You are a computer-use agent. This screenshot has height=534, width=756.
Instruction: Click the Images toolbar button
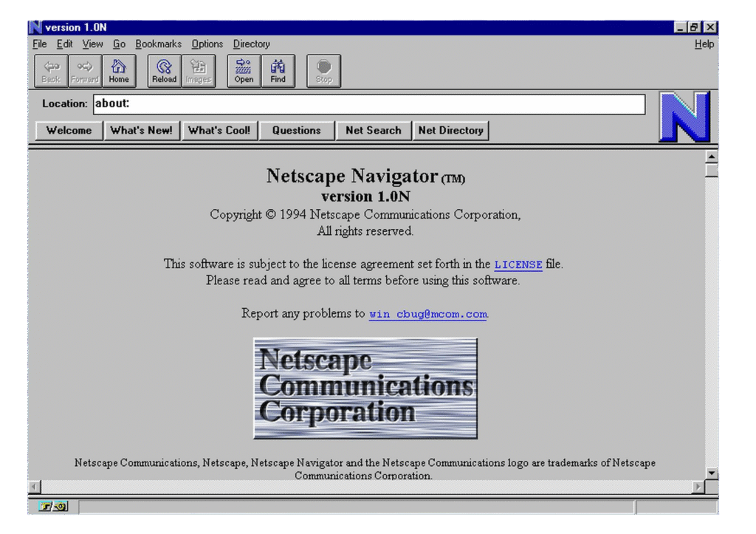(x=198, y=71)
